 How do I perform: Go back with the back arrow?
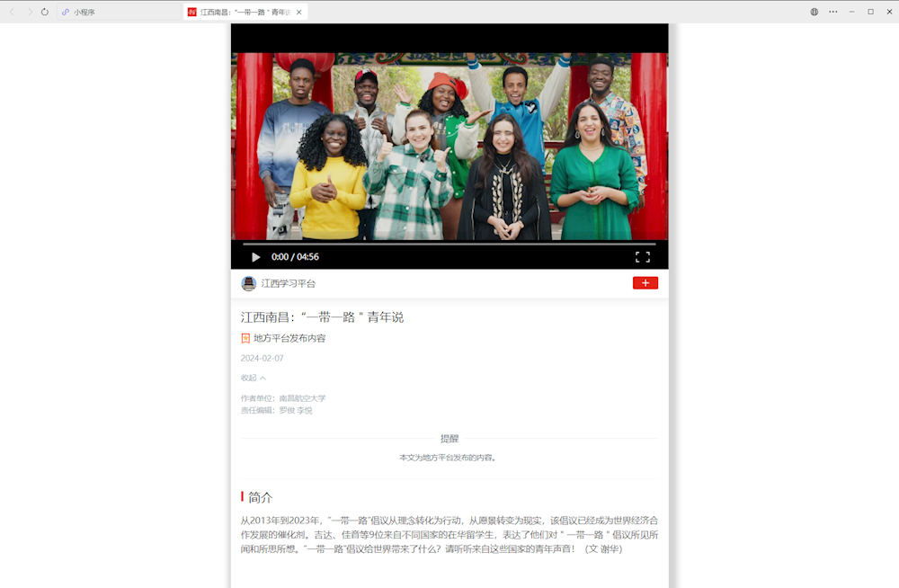pos(12,12)
